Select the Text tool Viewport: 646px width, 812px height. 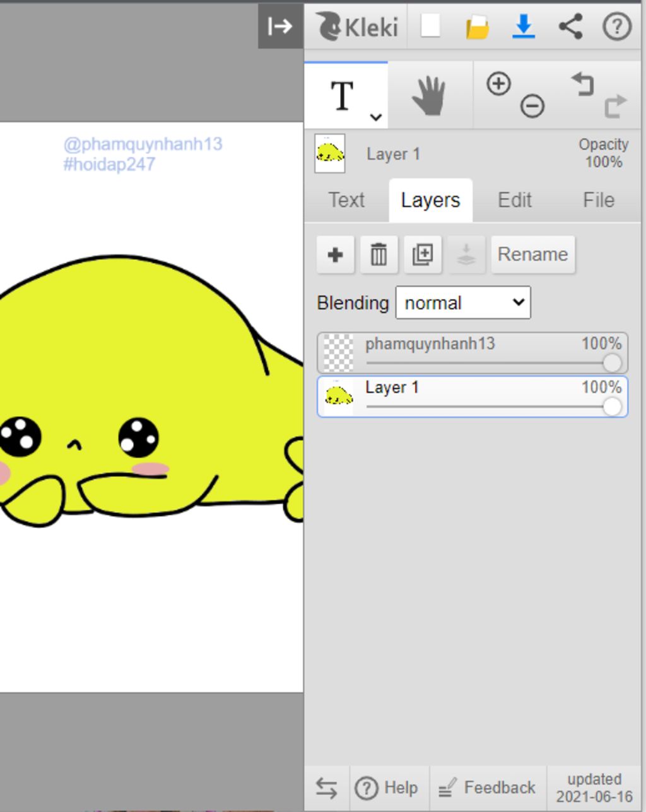click(342, 96)
